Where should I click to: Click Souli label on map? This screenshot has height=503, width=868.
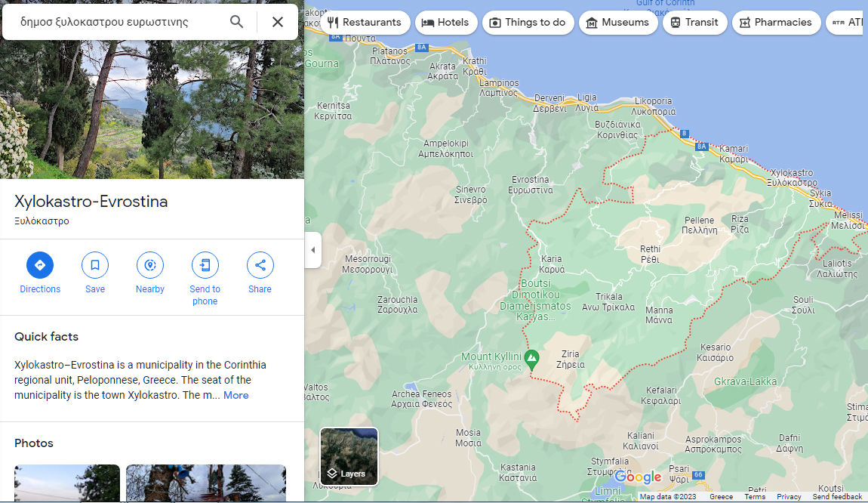click(803, 304)
